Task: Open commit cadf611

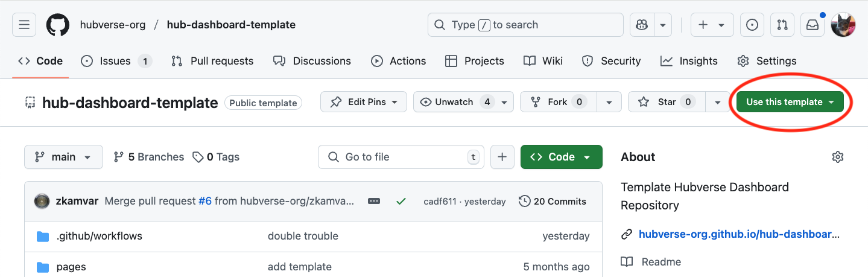Action: pyautogui.click(x=440, y=202)
